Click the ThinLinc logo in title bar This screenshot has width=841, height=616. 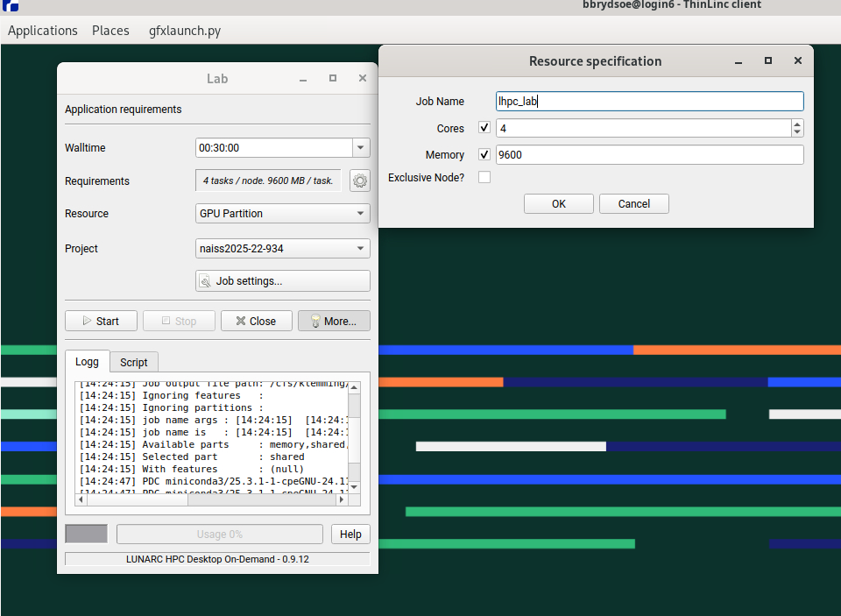click(x=10, y=5)
